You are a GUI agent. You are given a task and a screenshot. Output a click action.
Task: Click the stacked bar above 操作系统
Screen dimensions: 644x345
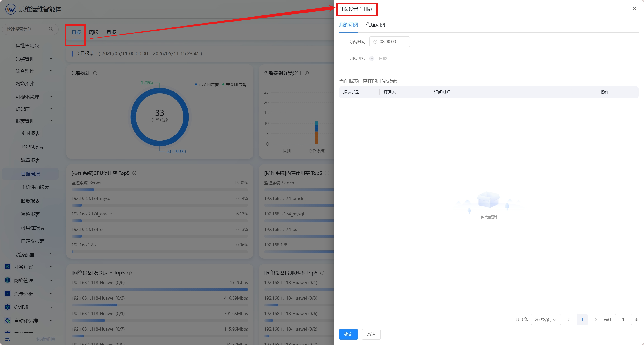[317, 133]
